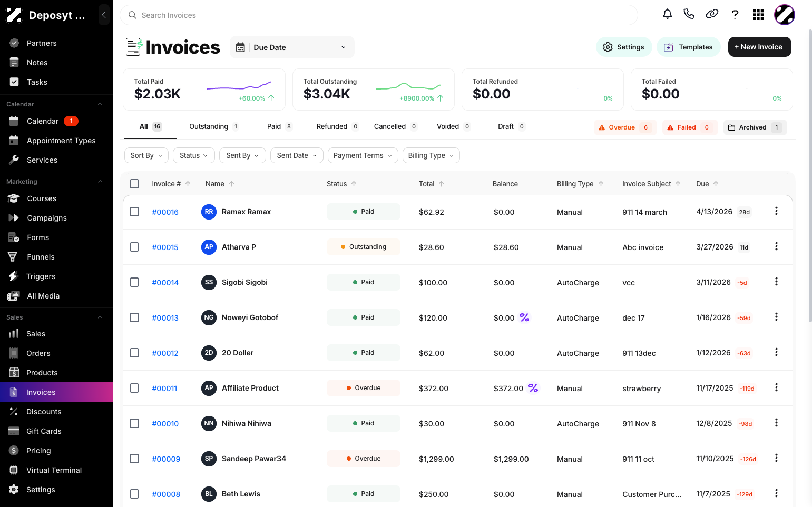The image size is (812, 507).
Task: Select checkbox for invoice #00008
Action: [x=134, y=494]
